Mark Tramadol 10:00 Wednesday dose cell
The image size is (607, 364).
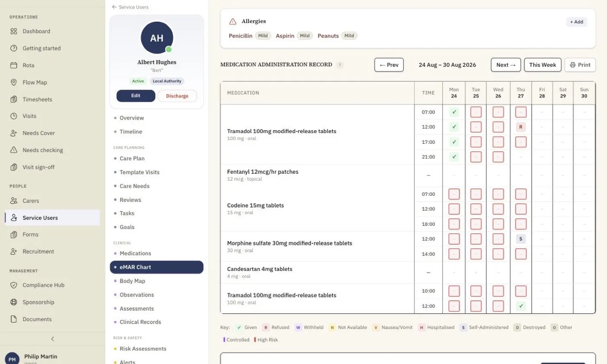pyautogui.click(x=498, y=291)
